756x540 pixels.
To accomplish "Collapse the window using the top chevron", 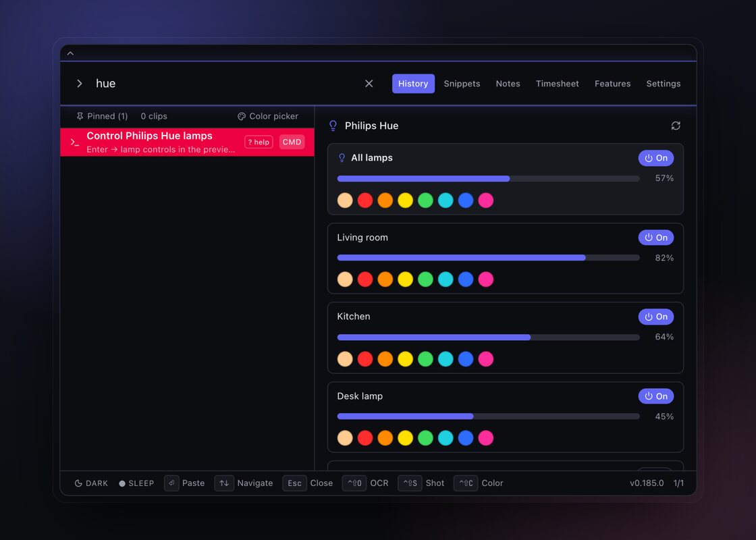I will pos(70,53).
